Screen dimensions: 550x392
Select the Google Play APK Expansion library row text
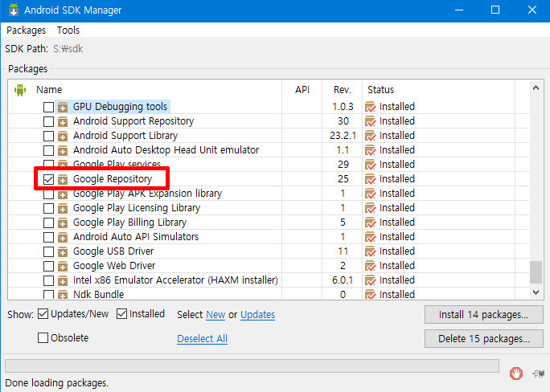point(147,194)
